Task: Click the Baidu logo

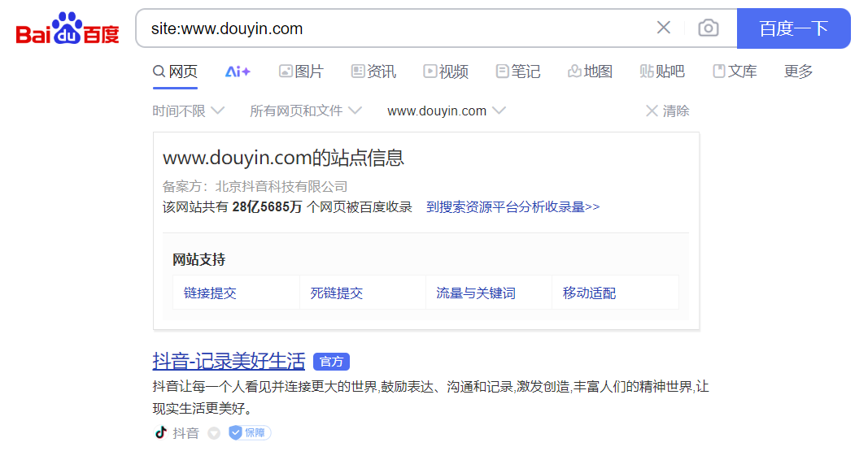Action: [x=68, y=29]
